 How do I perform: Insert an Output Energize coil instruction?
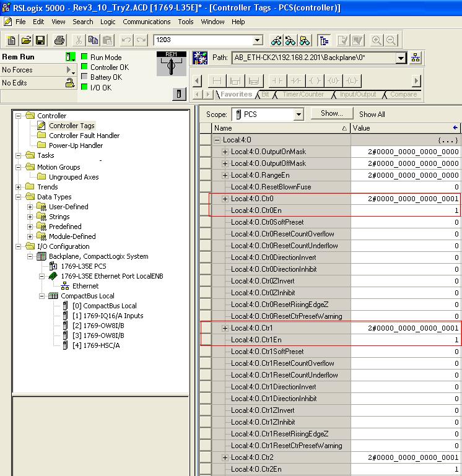[315, 80]
